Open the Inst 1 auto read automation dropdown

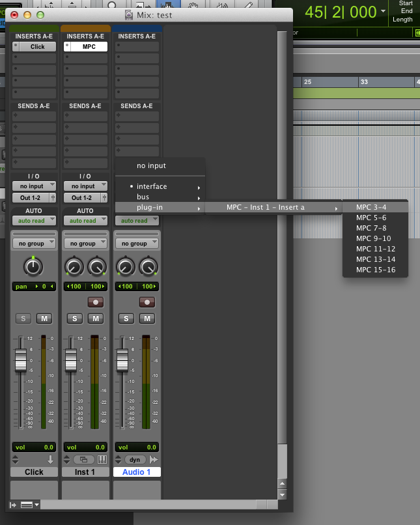point(85,221)
